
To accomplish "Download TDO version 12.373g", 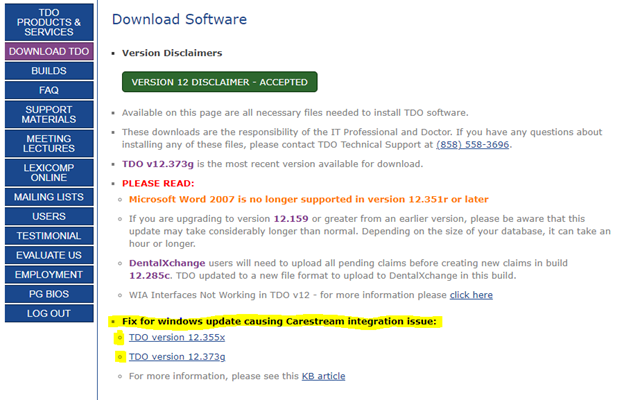I will [x=177, y=357].
